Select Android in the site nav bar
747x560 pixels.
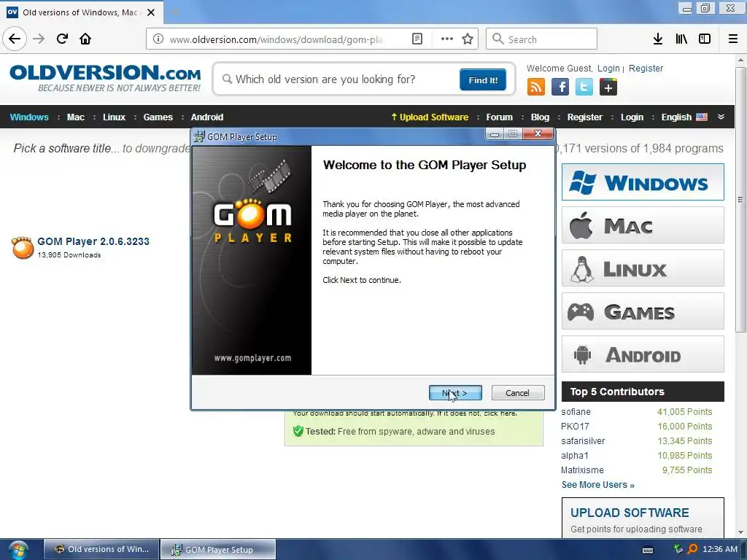pyautogui.click(x=207, y=117)
